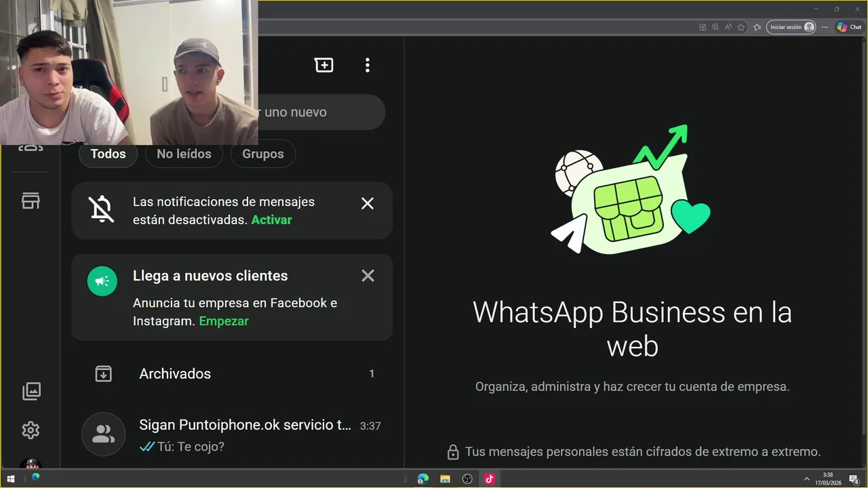Viewport: 868px width, 488px height.
Task: Open the TikTok app in taskbar
Action: click(490, 479)
